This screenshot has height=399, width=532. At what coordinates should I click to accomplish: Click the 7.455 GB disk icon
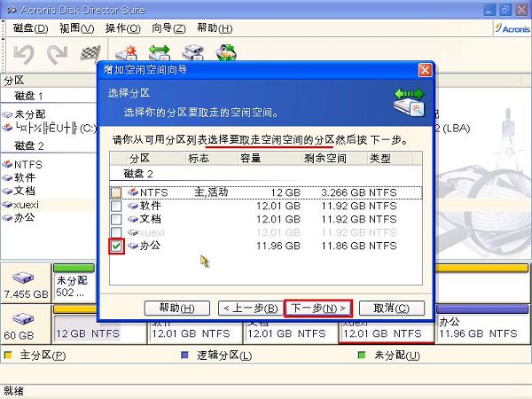(23, 278)
